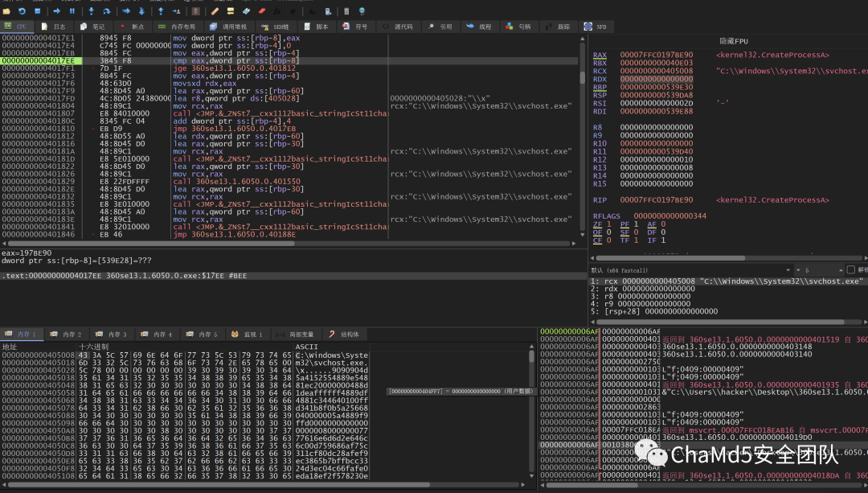Click the fx Functions toolbar icon
The image size is (868, 493).
277,11
